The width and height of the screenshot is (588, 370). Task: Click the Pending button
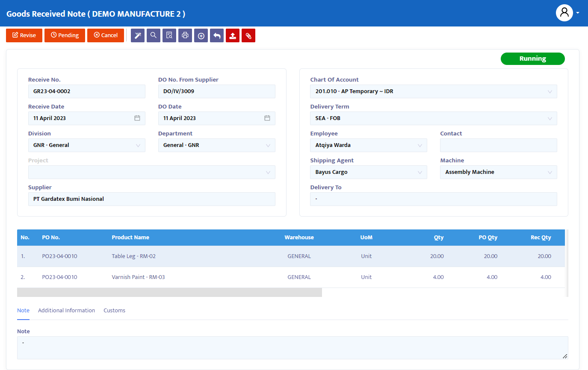pos(65,35)
